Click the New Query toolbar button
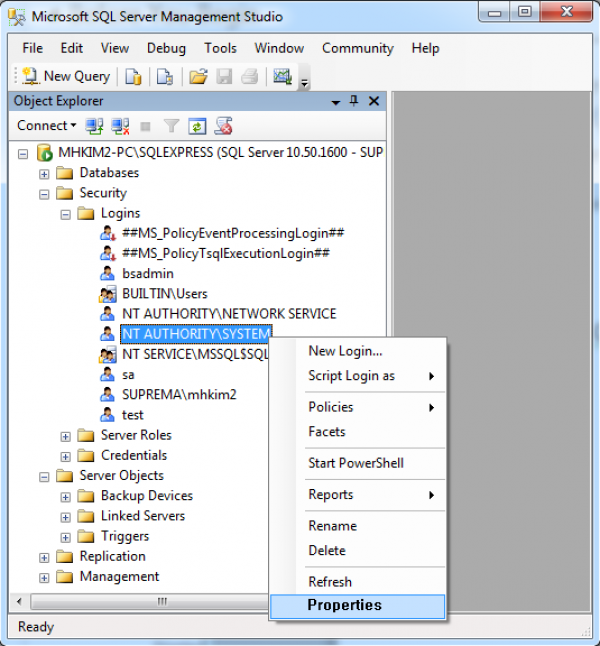 [66, 76]
